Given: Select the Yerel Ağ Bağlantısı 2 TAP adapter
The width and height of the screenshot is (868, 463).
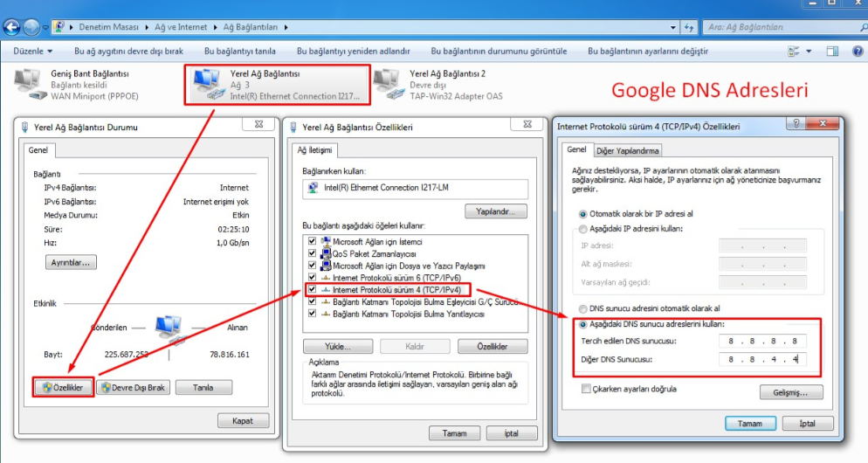Looking at the screenshot, I should point(388,84).
